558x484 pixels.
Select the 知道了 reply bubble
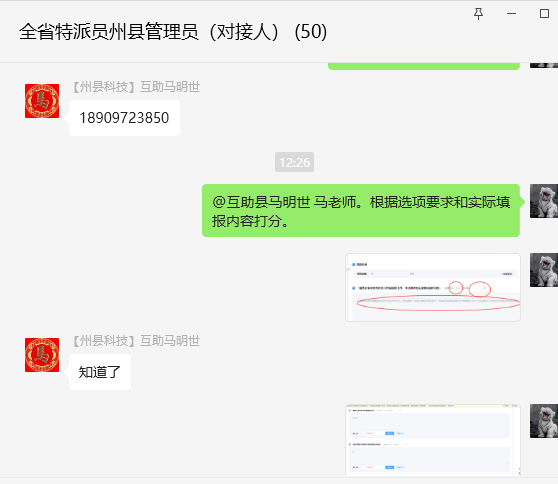point(100,372)
